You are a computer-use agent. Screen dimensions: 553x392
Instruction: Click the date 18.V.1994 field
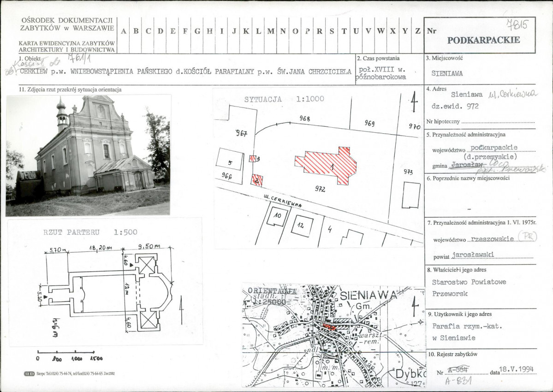517,369
